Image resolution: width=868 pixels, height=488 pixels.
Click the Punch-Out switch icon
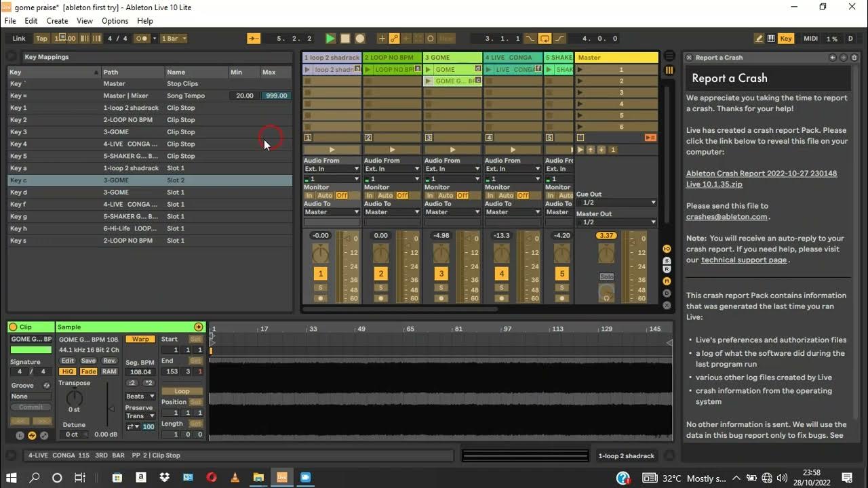[560, 39]
